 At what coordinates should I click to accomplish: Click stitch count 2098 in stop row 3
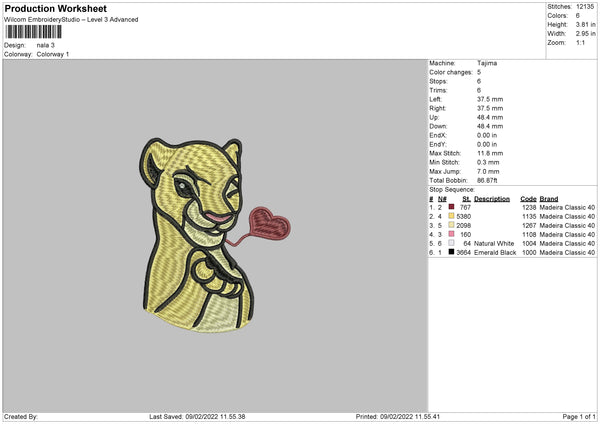[x=464, y=225]
